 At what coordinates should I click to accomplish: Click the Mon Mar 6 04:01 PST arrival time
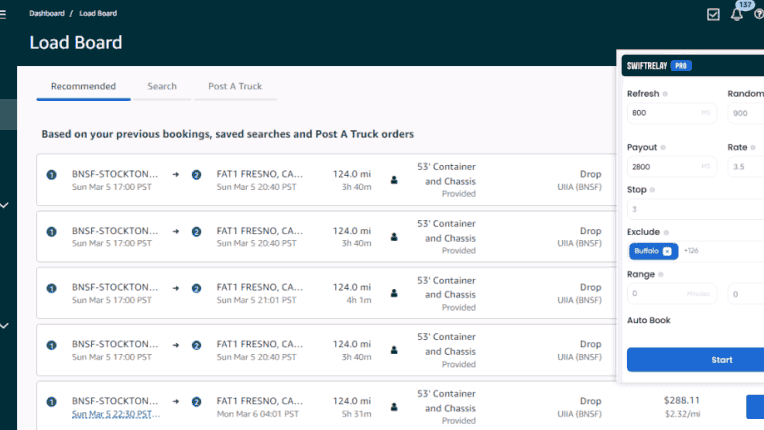pyautogui.click(x=258, y=414)
